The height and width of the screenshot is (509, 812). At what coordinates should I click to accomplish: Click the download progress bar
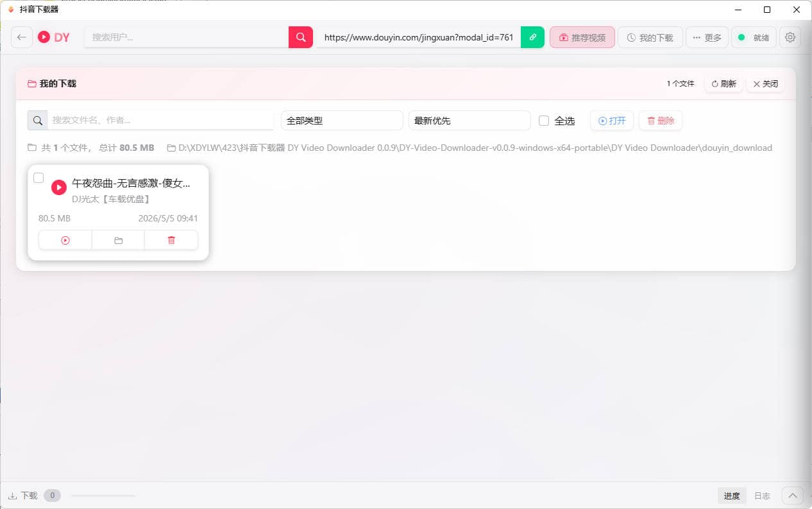click(x=103, y=496)
